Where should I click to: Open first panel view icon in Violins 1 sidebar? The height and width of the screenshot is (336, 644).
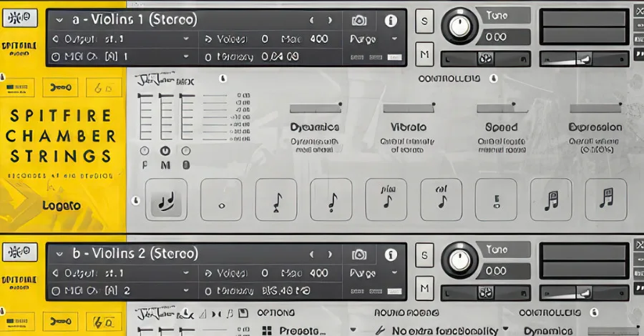tap(17, 87)
